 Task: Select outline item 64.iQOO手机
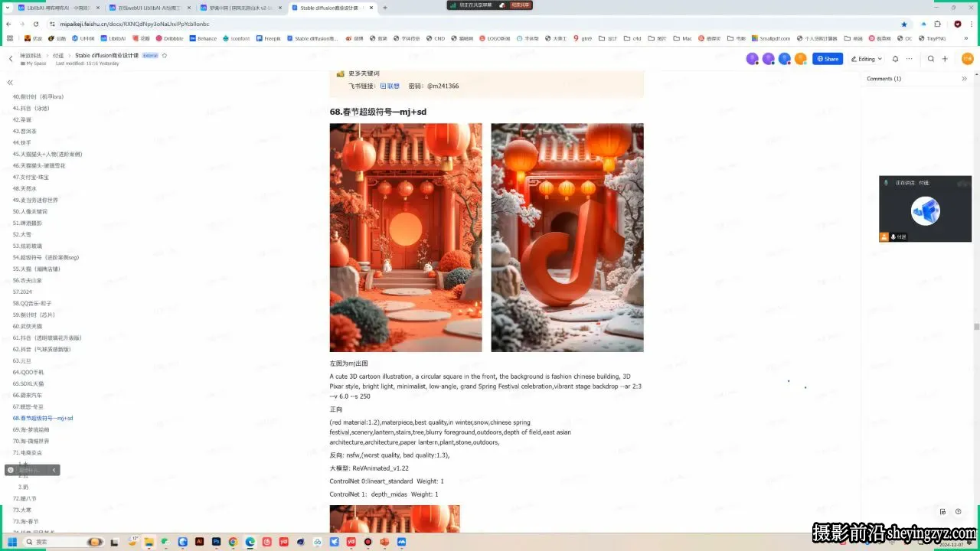28,372
